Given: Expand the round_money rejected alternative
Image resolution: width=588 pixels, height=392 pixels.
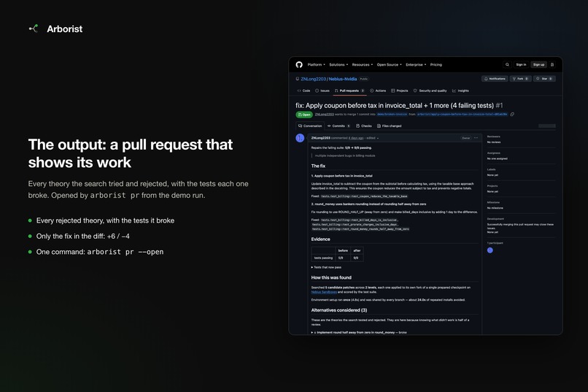Looking at the screenshot, I should (x=359, y=332).
